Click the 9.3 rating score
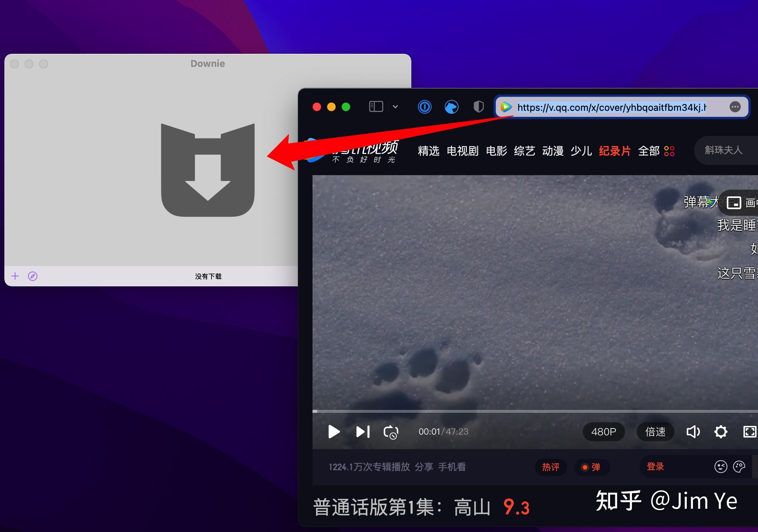 [x=516, y=507]
